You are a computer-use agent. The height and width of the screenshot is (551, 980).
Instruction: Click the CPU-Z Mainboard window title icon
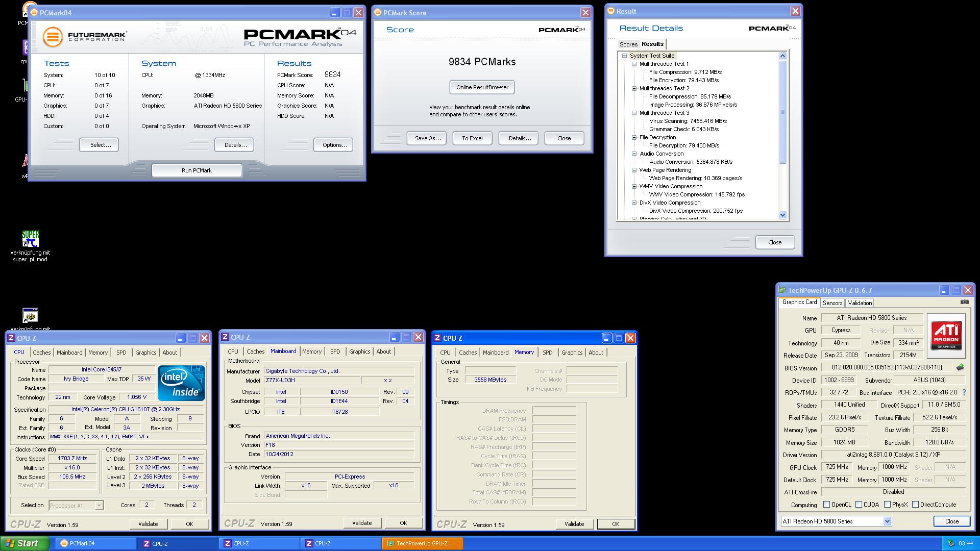click(225, 337)
